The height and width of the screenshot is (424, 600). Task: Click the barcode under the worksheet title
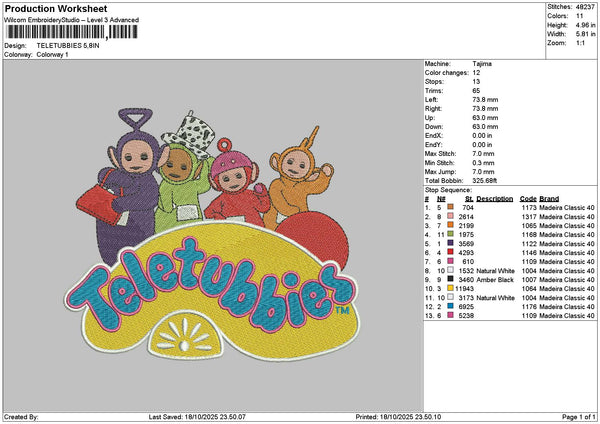click(68, 32)
